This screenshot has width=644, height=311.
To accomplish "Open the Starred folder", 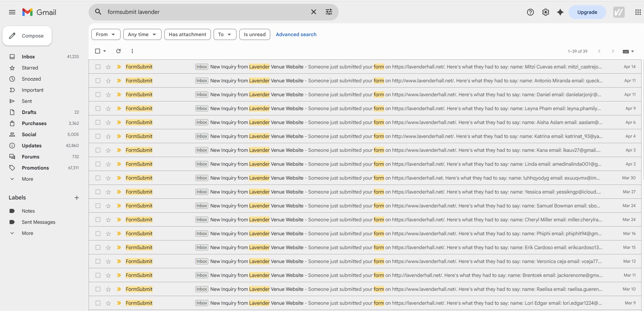I will click(30, 68).
